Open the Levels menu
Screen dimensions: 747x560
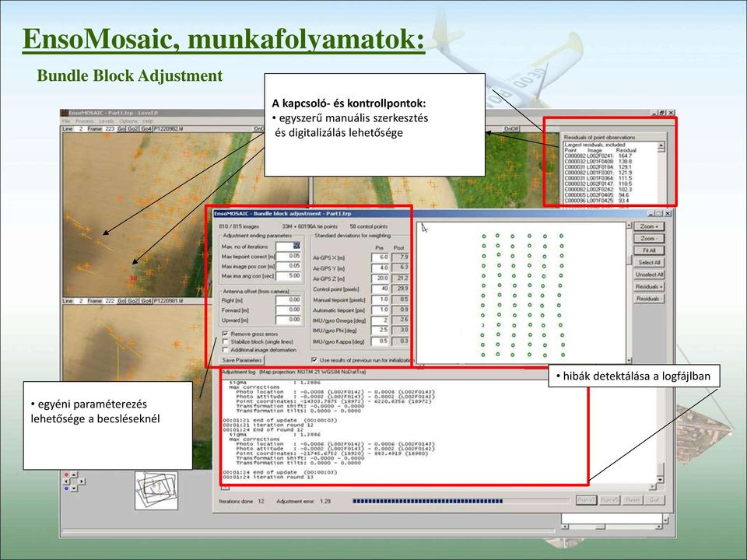pos(107,121)
